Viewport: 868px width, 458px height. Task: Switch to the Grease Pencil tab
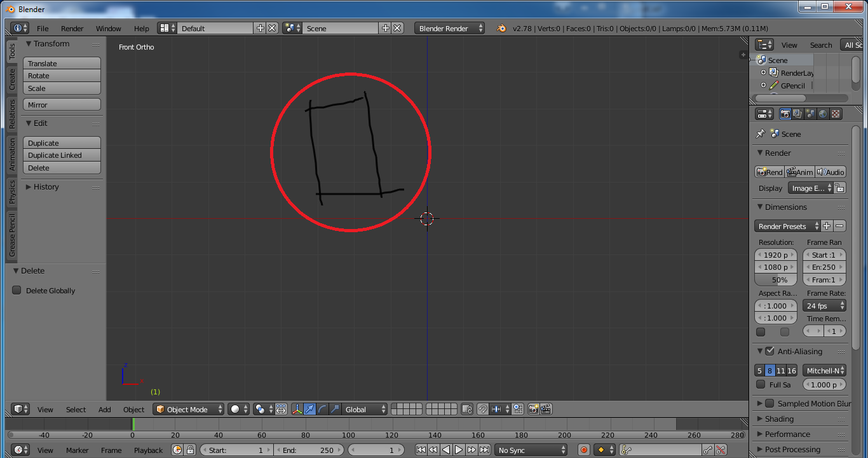[12, 235]
